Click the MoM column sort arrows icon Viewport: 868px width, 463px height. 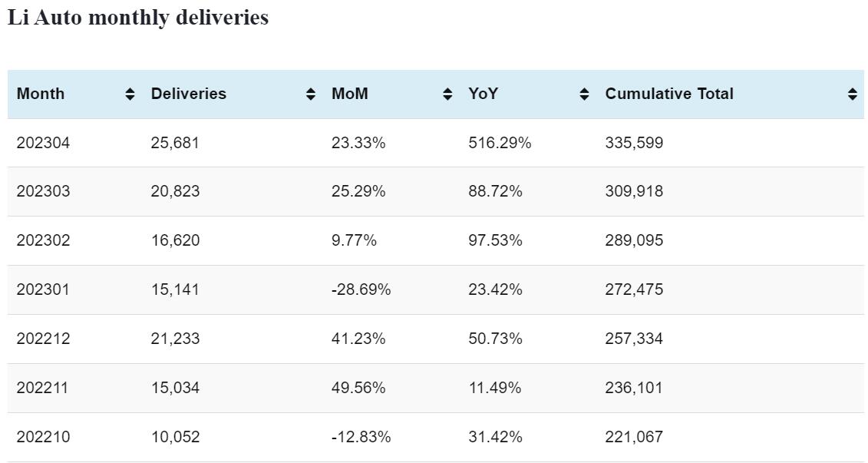coord(447,94)
